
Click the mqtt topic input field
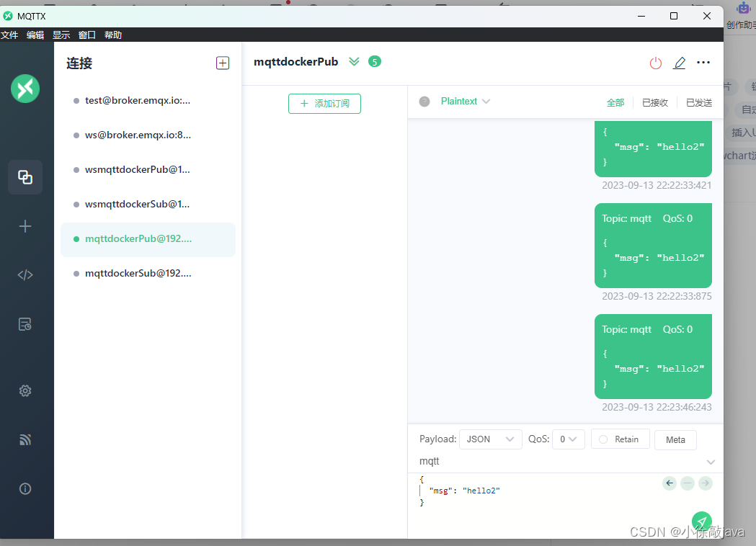pos(559,462)
